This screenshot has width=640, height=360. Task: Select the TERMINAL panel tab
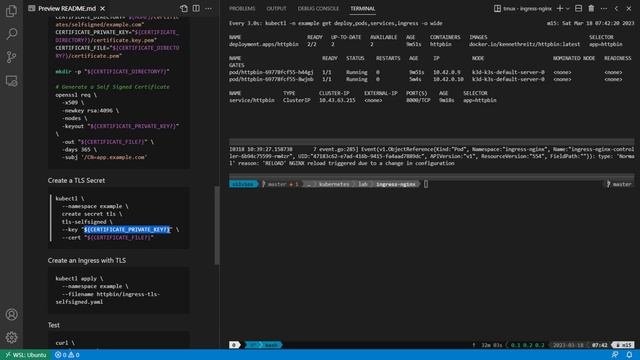coord(362,8)
